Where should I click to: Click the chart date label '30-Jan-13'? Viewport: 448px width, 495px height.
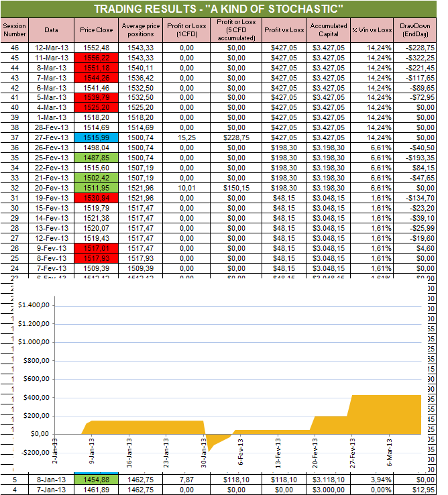[204, 453]
